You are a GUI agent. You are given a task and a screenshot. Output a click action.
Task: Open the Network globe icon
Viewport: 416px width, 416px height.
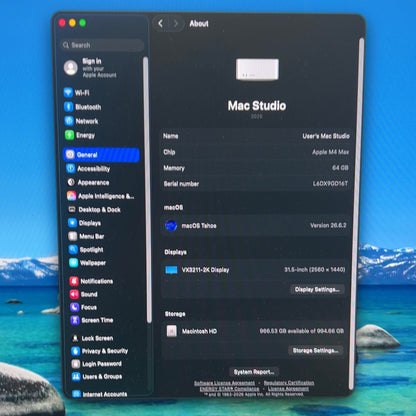click(69, 121)
